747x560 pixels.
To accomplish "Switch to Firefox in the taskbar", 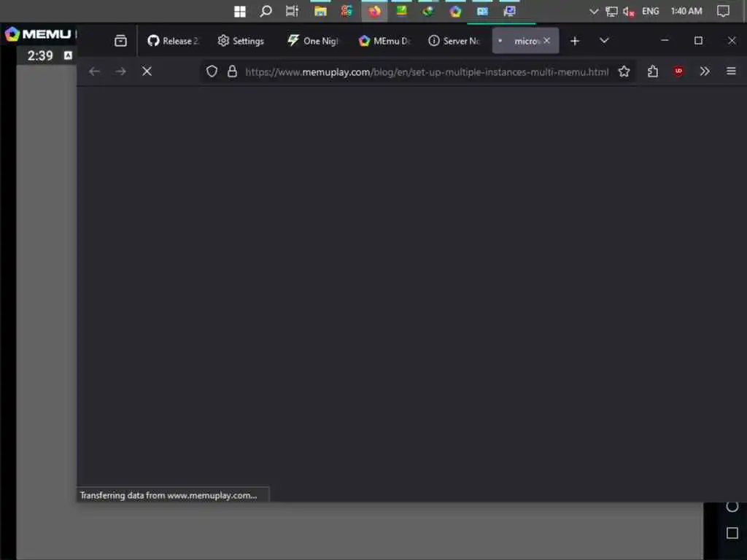I will (x=374, y=11).
